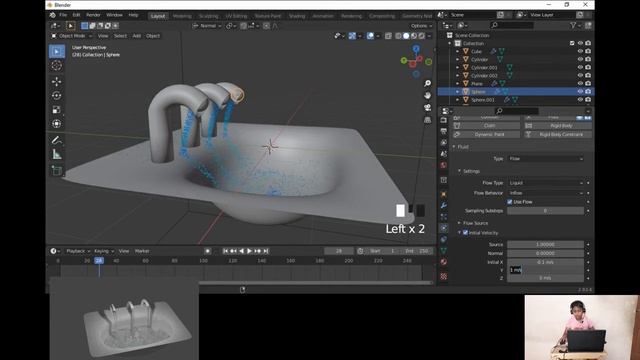
Task: Click the Blender logo menu icon
Action: pyautogui.click(x=53, y=15)
